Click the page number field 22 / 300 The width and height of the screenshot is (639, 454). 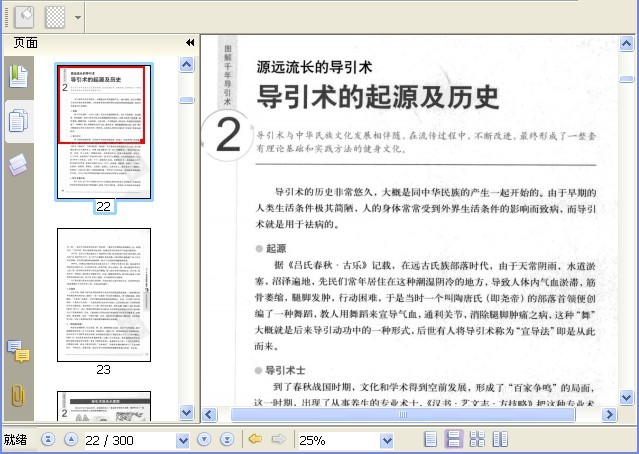pyautogui.click(x=130, y=440)
